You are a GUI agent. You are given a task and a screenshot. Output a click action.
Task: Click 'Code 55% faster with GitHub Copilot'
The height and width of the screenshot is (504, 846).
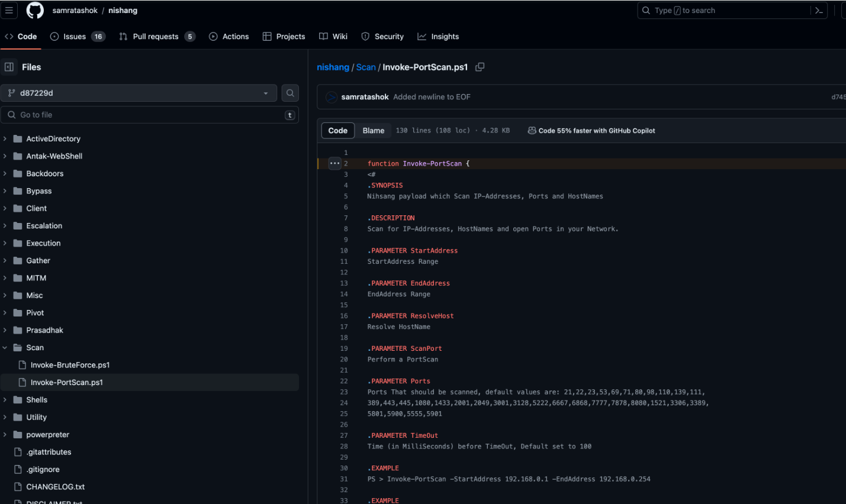(x=597, y=131)
